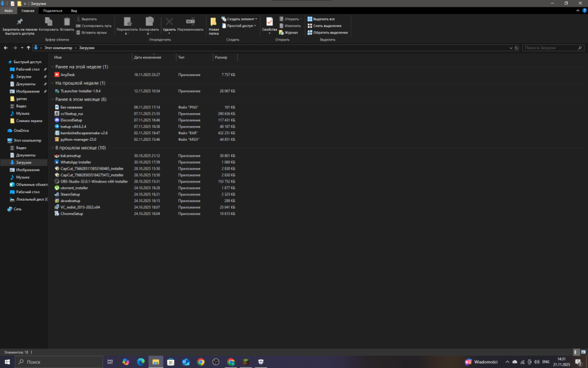Go back with the left arrow
The image size is (588, 368).
point(6,48)
